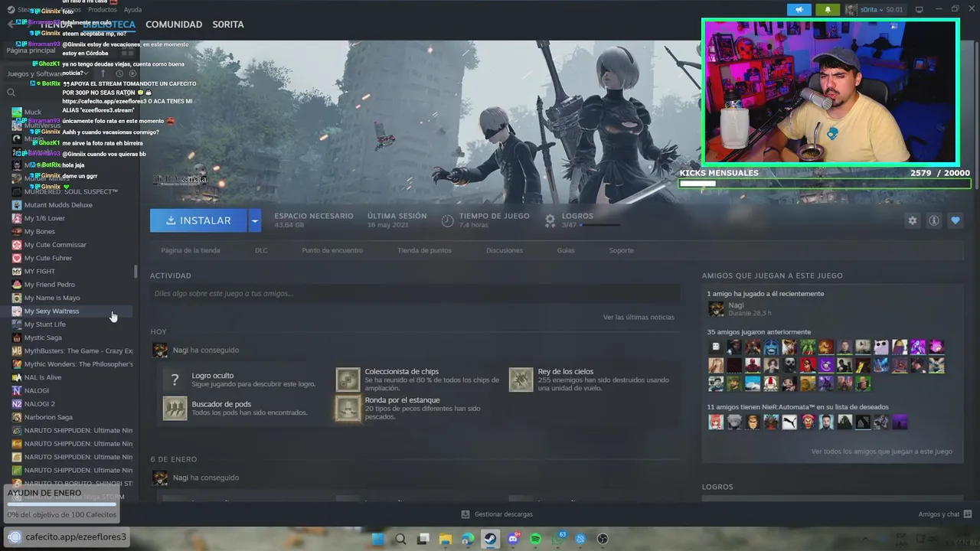980x551 pixels.
Task: Click the library search magnifier icon
Action: point(11,93)
